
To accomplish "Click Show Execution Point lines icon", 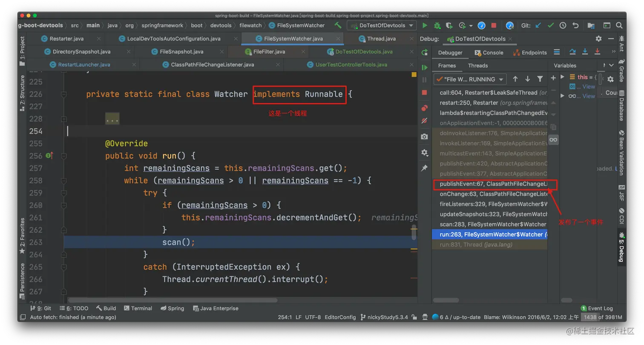I will (557, 52).
